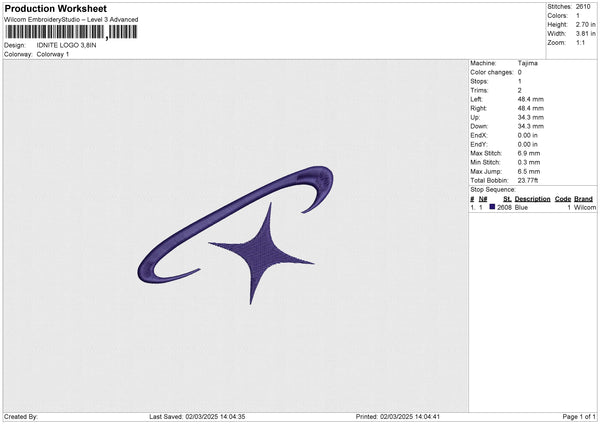Click the 'EndX:' label
The height and width of the screenshot is (424, 600).
click(479, 135)
